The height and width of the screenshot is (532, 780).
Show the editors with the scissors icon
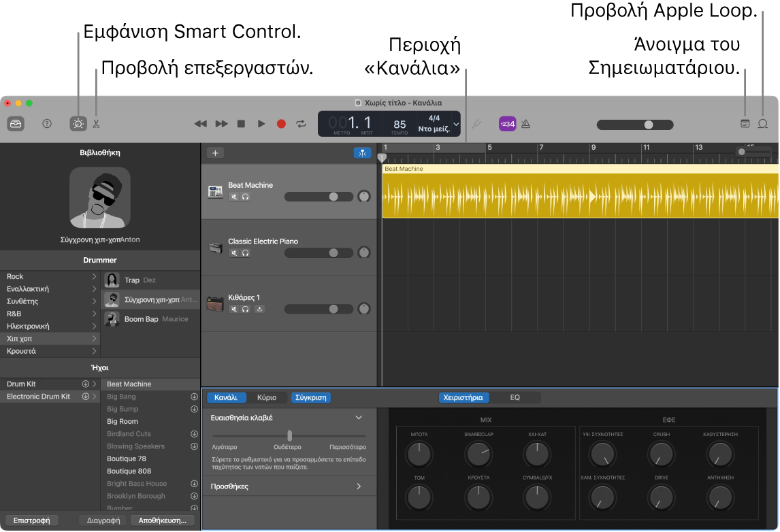coord(97,124)
